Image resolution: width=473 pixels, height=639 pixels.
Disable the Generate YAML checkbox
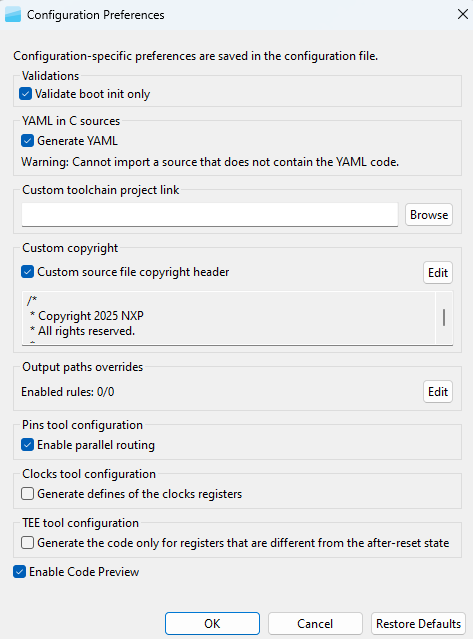[27, 141]
